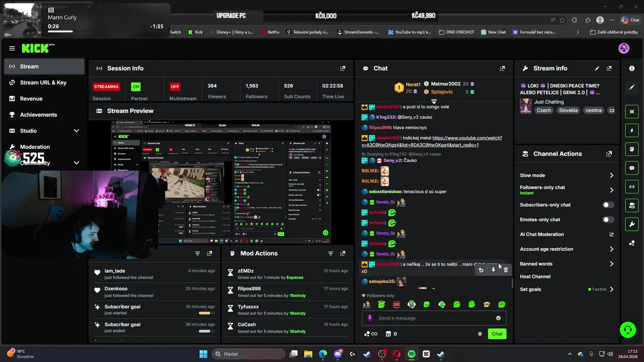Pop out the Mod Actions panel

(343, 253)
